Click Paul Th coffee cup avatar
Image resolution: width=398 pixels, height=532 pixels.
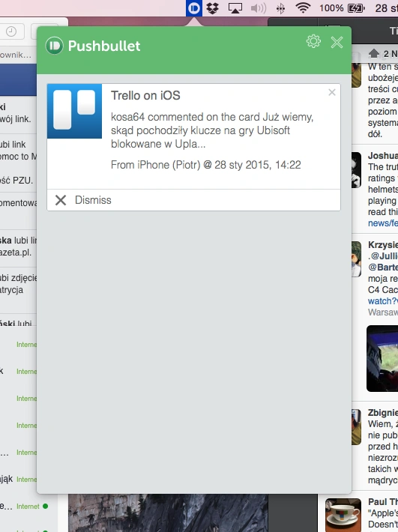[343, 515]
